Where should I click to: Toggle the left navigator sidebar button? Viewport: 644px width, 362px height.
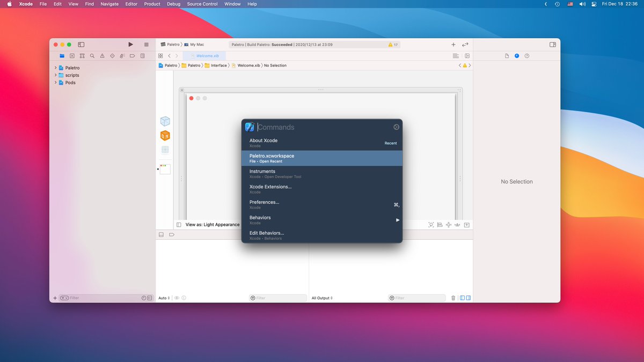click(81, 45)
